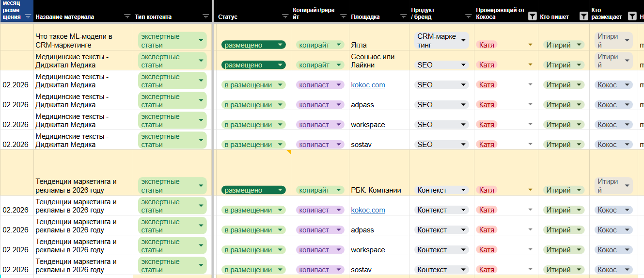
Task: Select cell 'Что такое ML-модели в CRM-маркетинге'
Action: coord(82,41)
